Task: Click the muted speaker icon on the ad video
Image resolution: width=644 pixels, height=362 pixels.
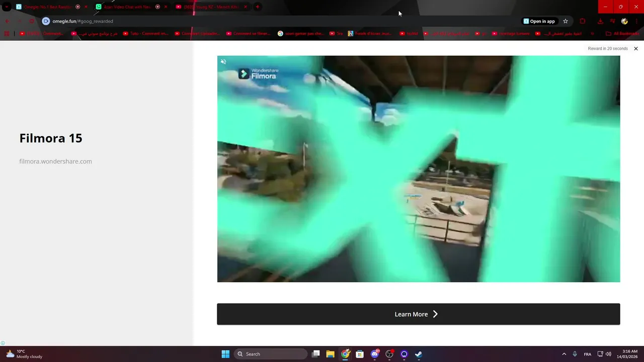Action: click(223, 62)
